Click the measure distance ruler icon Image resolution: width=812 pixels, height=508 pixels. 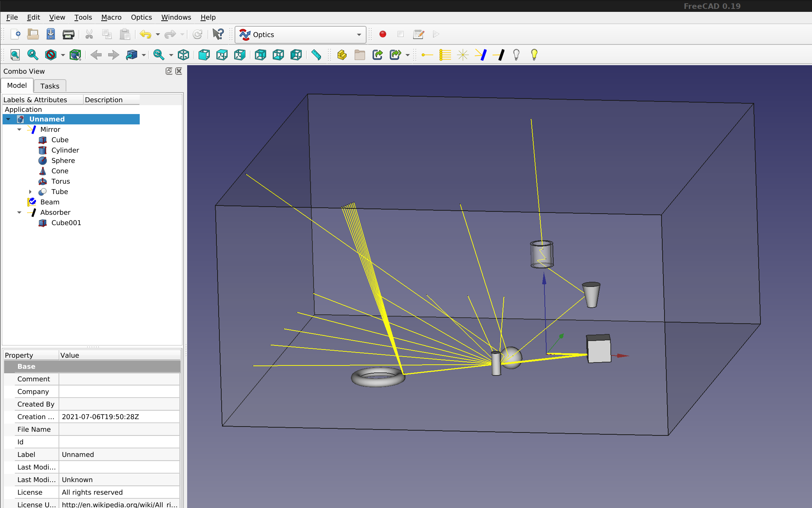coord(316,55)
